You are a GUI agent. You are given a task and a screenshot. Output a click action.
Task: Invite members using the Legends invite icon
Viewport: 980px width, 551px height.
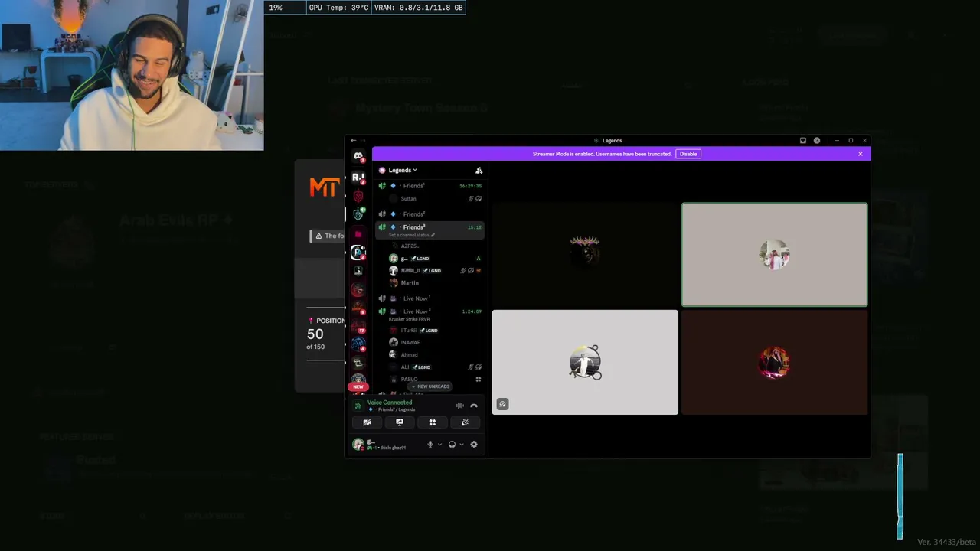click(479, 170)
